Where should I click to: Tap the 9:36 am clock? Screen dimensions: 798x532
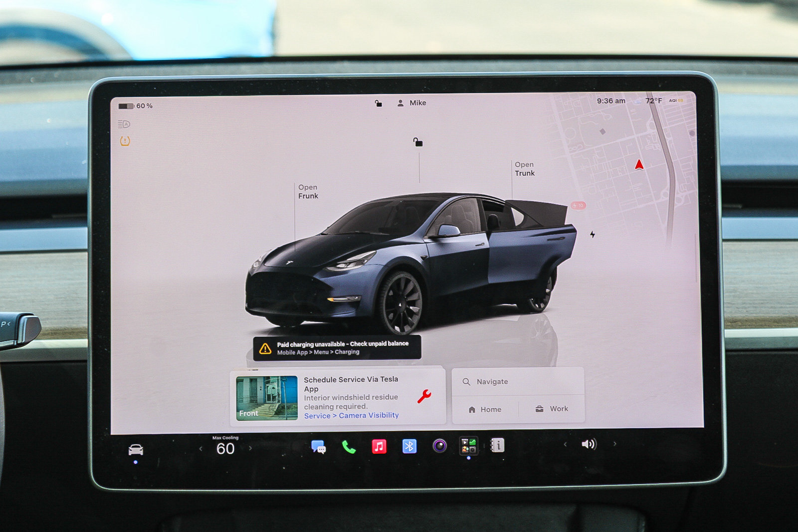611,101
